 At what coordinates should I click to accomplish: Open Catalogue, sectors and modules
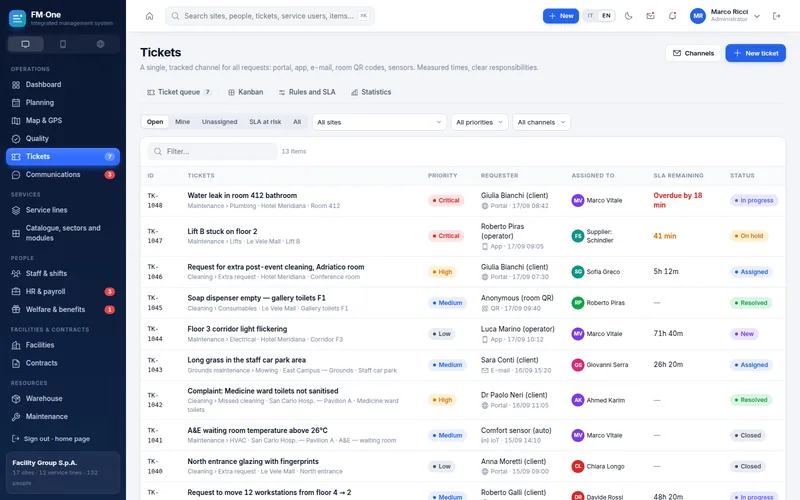tap(63, 233)
